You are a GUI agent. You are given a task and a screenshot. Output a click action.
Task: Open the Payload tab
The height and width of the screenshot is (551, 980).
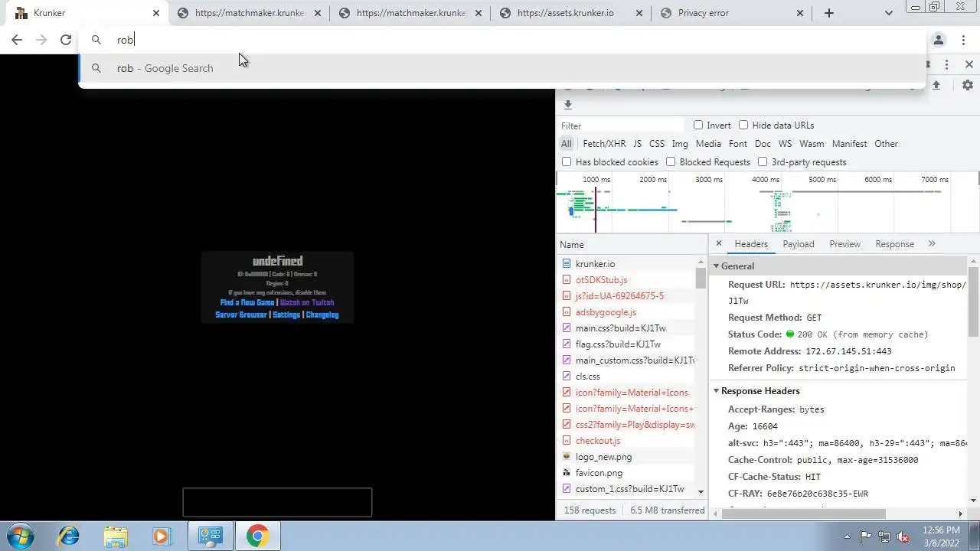799,244
